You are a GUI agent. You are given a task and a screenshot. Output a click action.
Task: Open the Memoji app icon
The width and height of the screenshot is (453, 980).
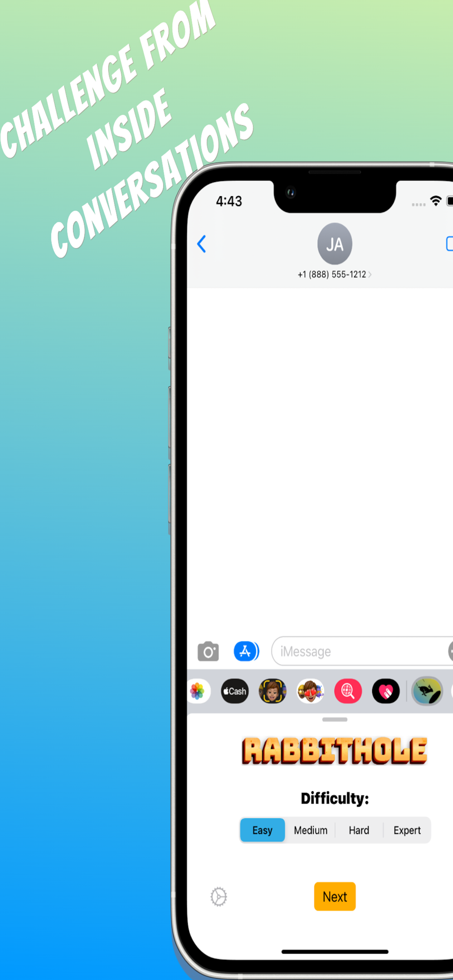click(x=273, y=691)
